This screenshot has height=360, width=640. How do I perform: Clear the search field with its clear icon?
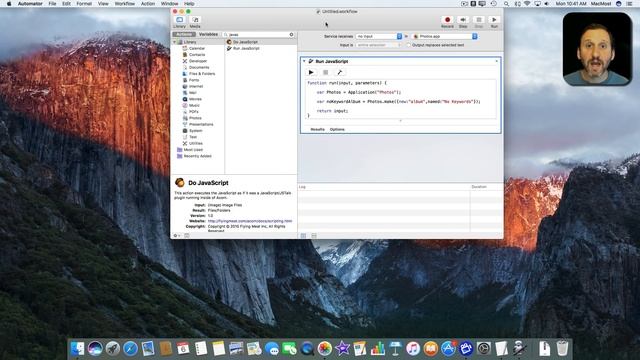coord(291,35)
